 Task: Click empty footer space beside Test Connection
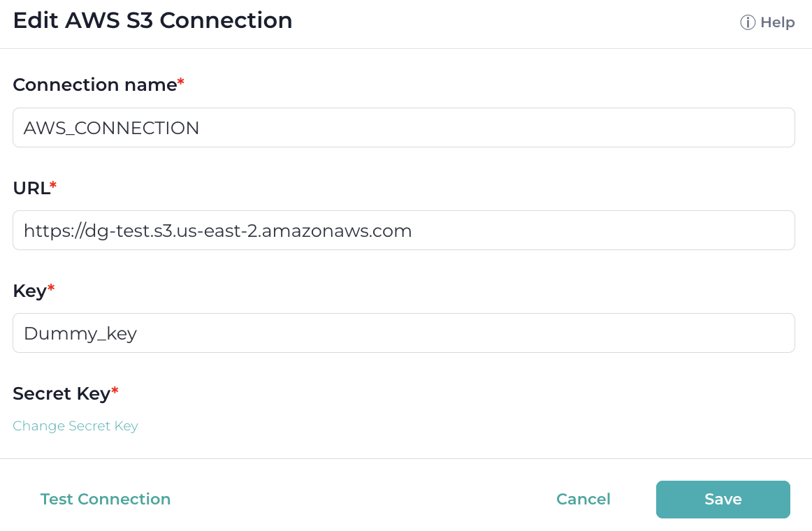[x=363, y=499]
